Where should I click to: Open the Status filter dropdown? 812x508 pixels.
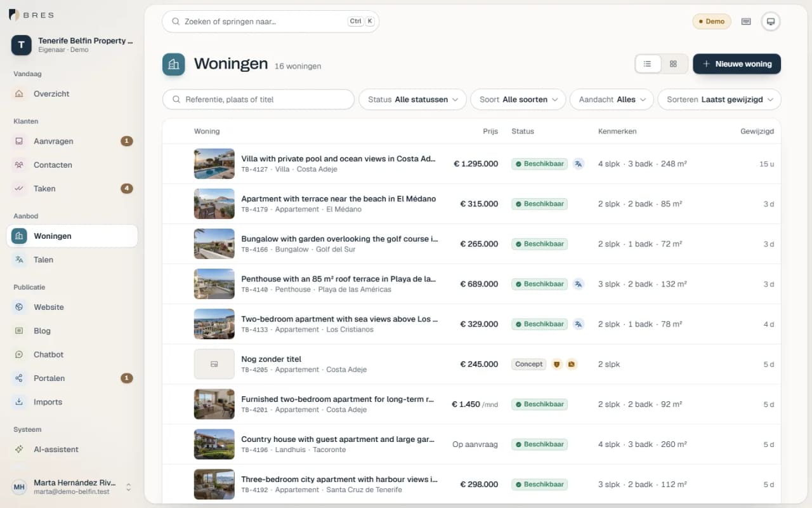point(413,100)
